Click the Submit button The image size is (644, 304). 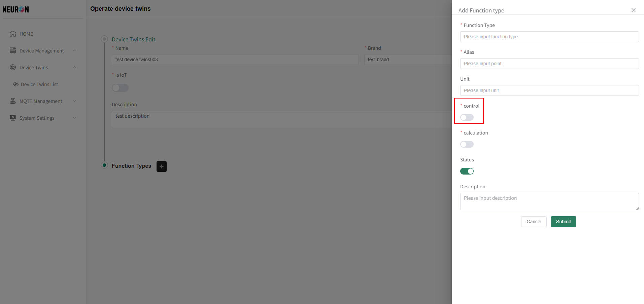[563, 222]
